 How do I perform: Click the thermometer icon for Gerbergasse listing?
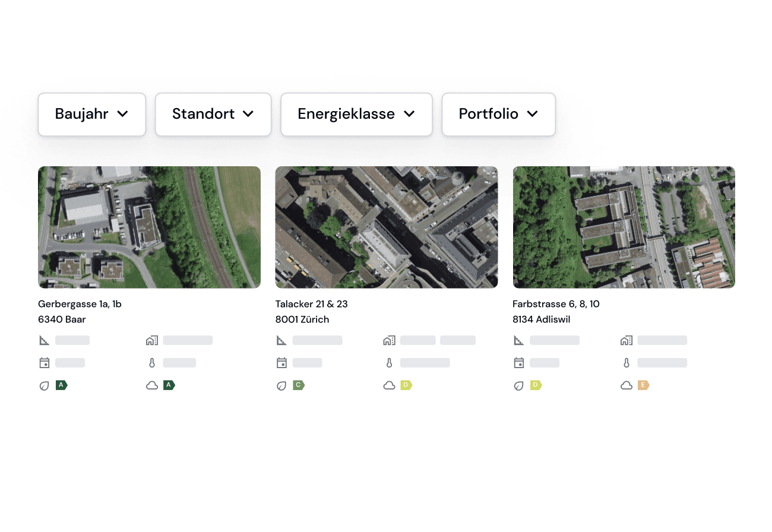click(x=152, y=363)
